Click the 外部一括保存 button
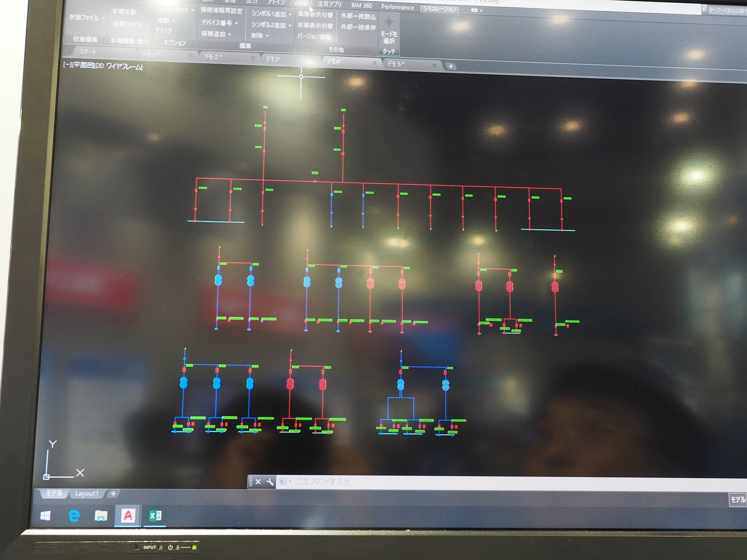This screenshot has width=747, height=560. (358, 27)
